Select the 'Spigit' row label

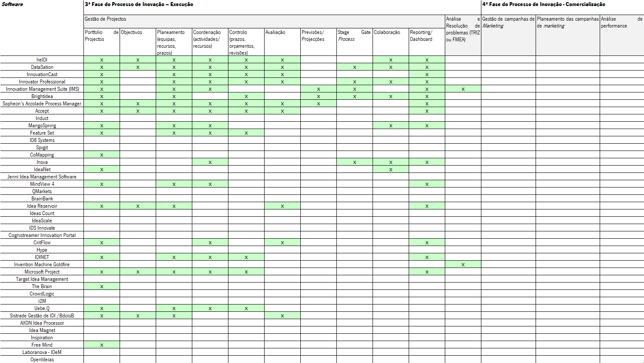tap(42, 148)
